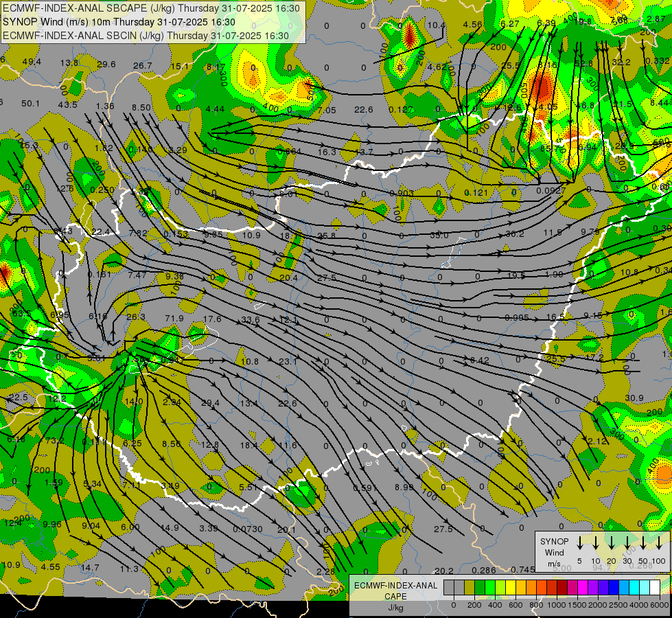Click the map value 33.6
672x618 pixels.
(251, 319)
